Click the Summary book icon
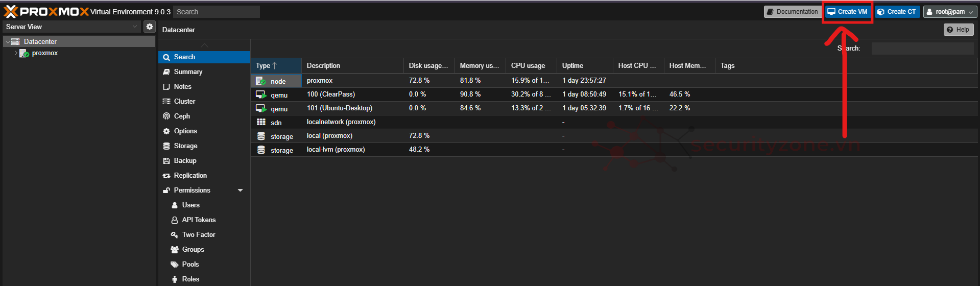Image resolution: width=980 pixels, height=286 pixels. (x=166, y=72)
